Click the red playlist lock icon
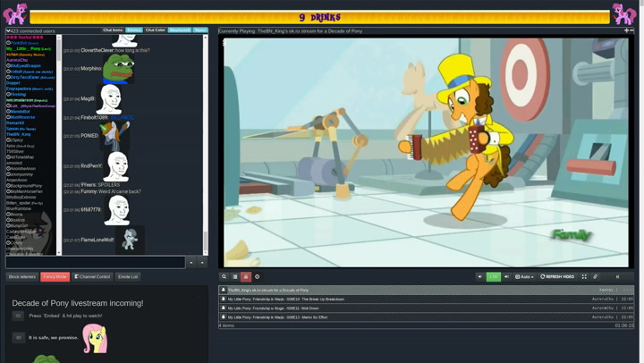The height and width of the screenshot is (363, 644). [246, 277]
